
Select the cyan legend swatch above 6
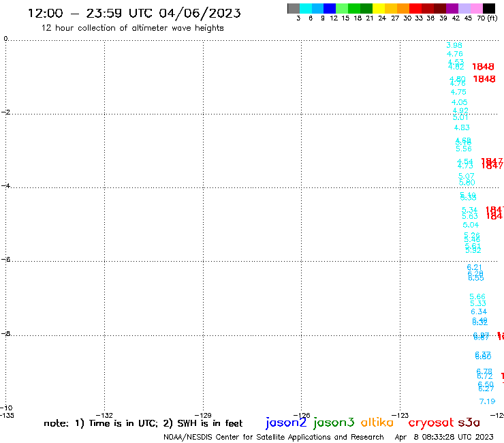click(305, 8)
